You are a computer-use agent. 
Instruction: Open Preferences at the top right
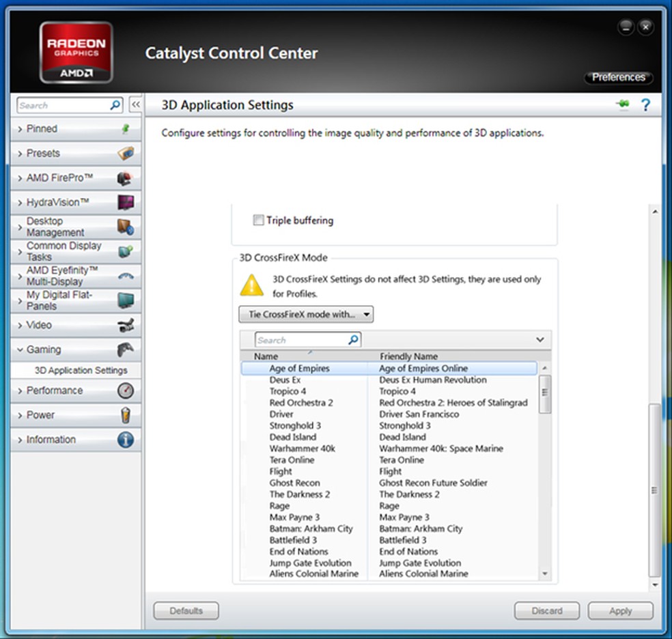pos(618,77)
